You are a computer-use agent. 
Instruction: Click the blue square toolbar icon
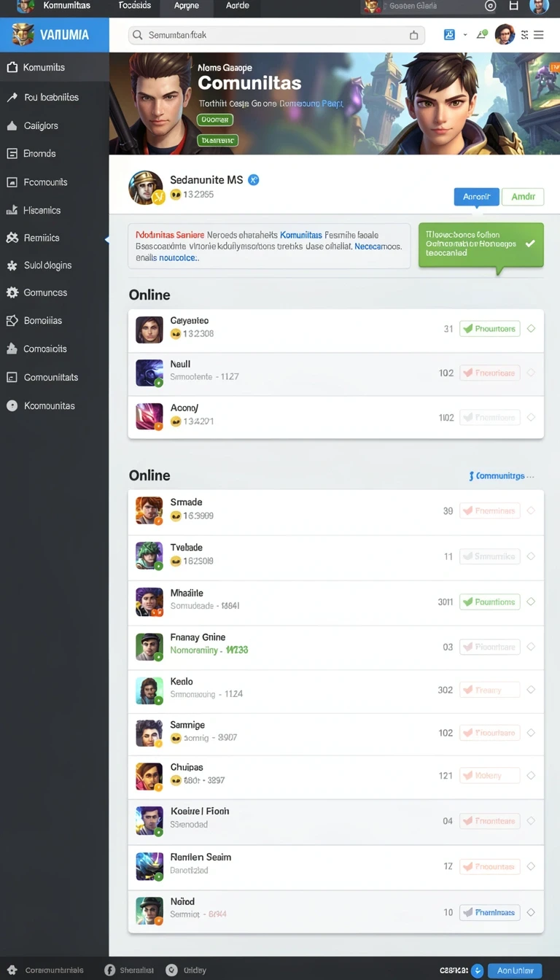pyautogui.click(x=449, y=34)
